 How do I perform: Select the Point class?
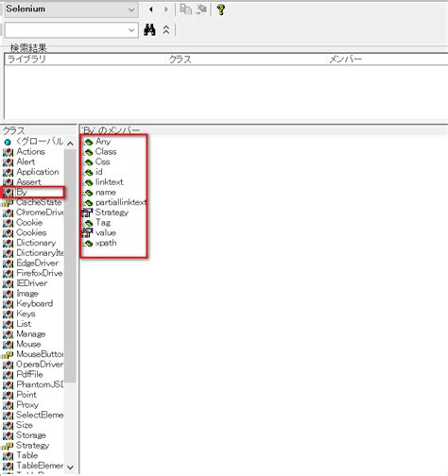tap(20, 395)
